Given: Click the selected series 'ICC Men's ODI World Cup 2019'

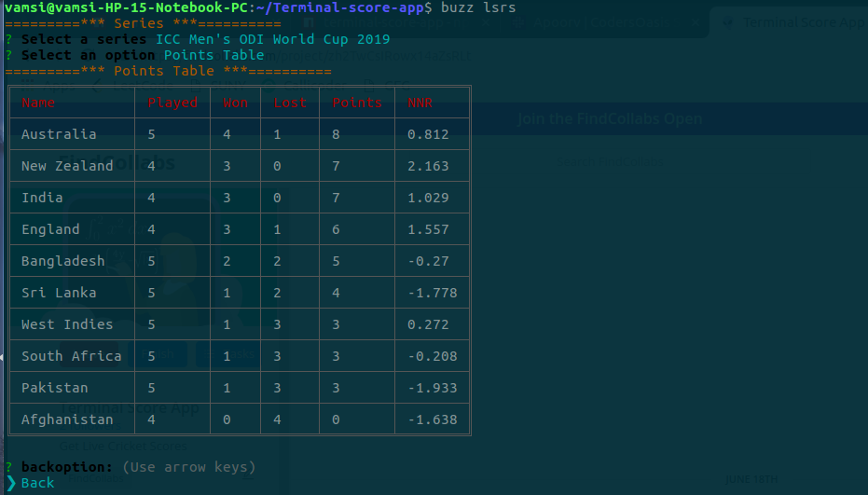Looking at the screenshot, I should 273,39.
